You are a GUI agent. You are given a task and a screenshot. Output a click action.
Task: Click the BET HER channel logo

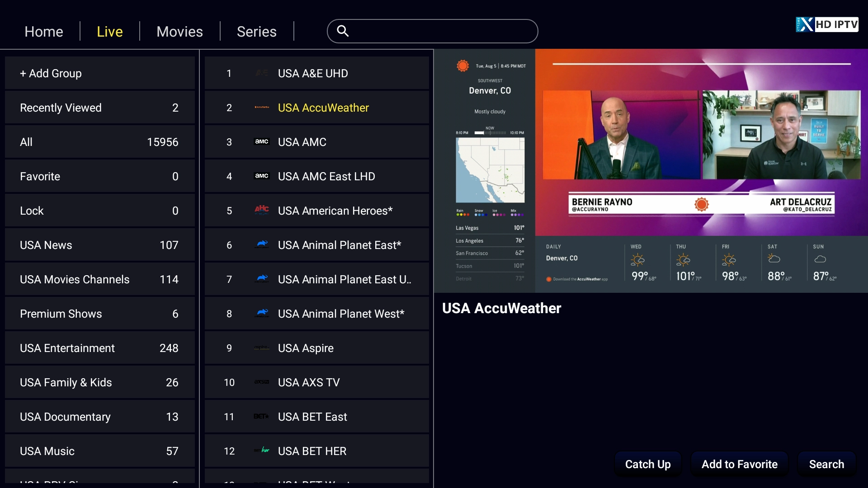pyautogui.click(x=262, y=450)
